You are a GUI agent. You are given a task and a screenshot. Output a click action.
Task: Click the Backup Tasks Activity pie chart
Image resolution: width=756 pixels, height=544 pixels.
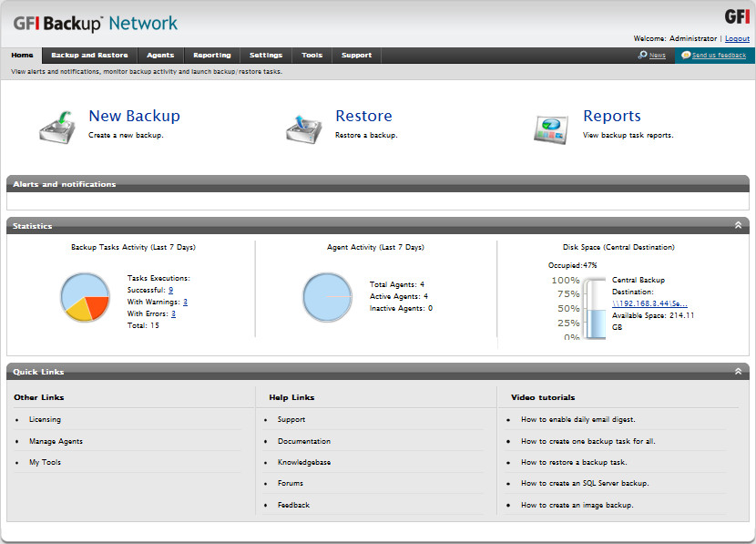(x=85, y=298)
